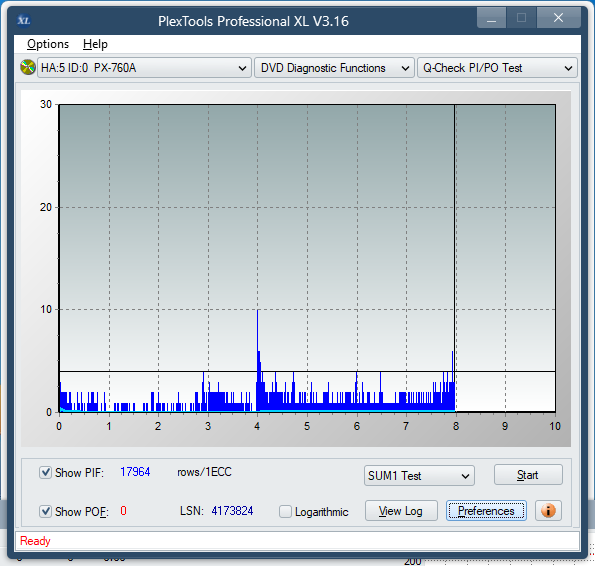Open the Q-Check PI/PO Test dropdown
The image size is (595, 566).
point(497,68)
